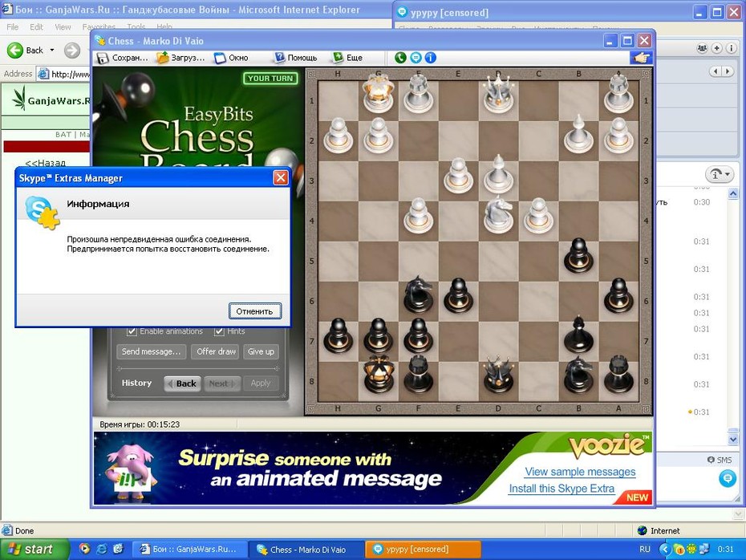Open the Back history dropdown arrow in Explorer
The height and width of the screenshot is (560, 746).
(x=52, y=50)
